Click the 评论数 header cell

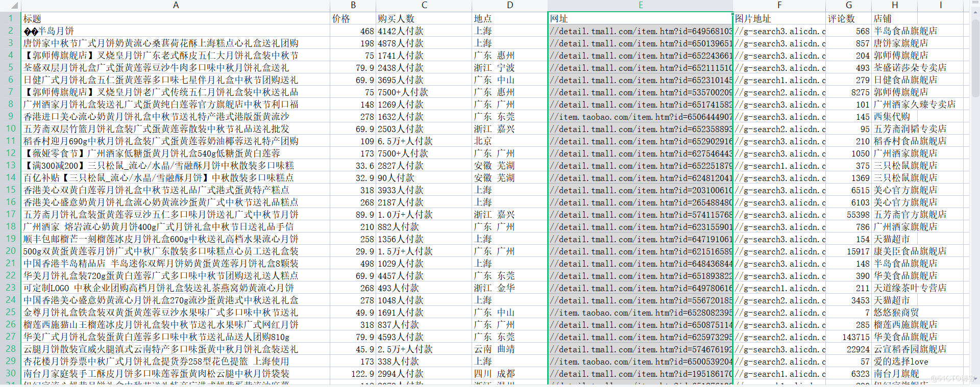[x=848, y=18]
